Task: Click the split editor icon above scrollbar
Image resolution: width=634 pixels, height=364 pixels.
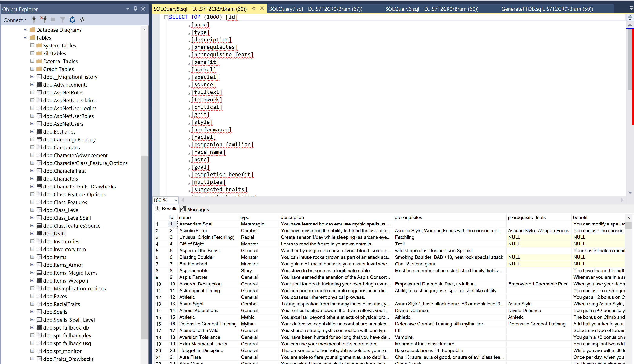Action: pos(630,17)
